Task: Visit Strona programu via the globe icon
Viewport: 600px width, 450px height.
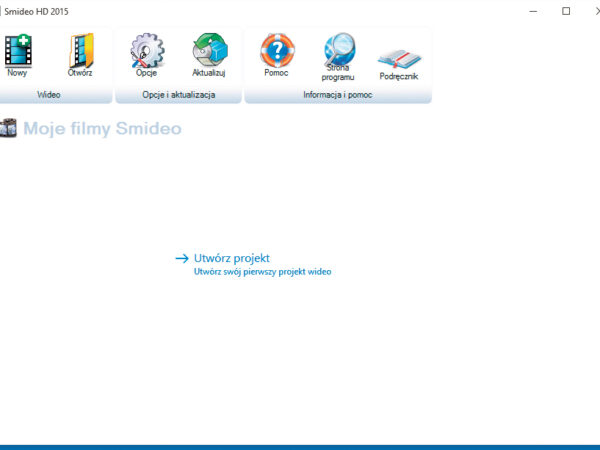Action: coord(338,52)
